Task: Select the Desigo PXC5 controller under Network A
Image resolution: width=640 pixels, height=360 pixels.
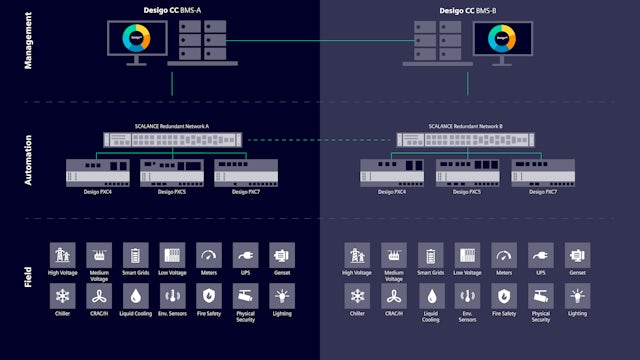Action: point(172,173)
